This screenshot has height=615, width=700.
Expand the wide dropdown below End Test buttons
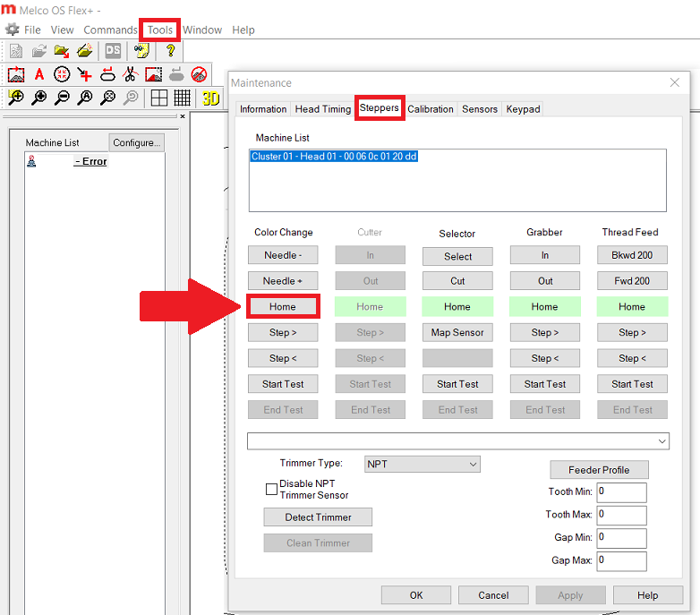coord(457,440)
